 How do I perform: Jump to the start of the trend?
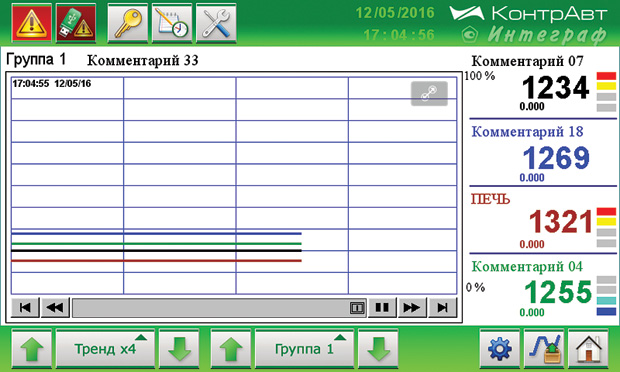25,308
